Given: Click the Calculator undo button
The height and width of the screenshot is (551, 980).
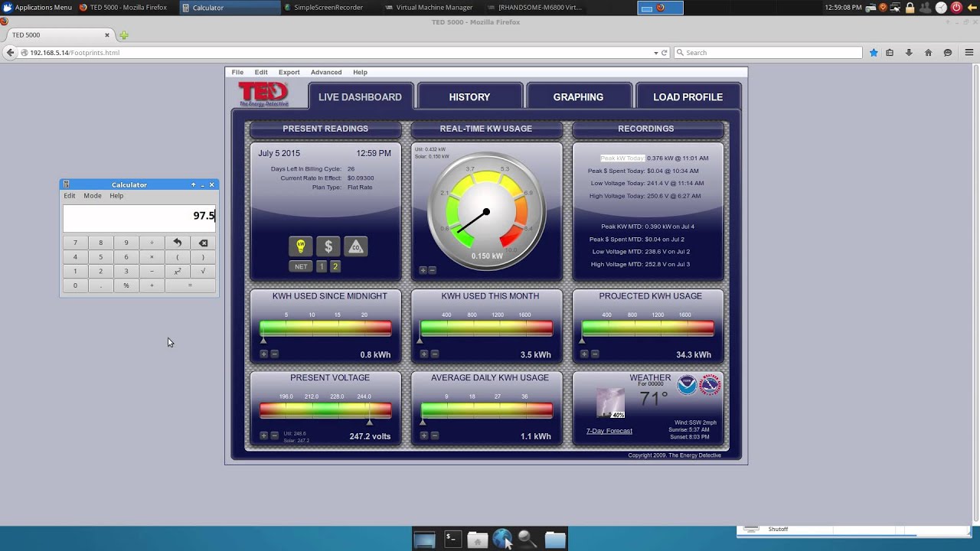Looking at the screenshot, I should pos(177,243).
